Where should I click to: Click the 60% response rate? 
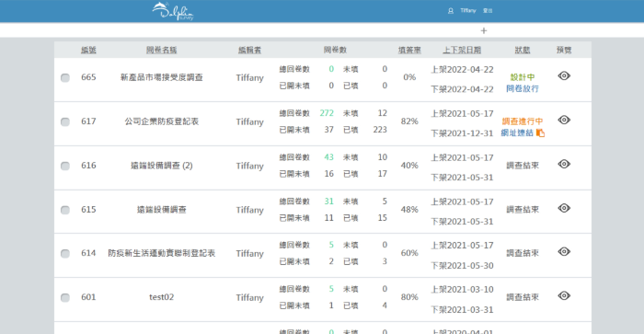point(409,253)
